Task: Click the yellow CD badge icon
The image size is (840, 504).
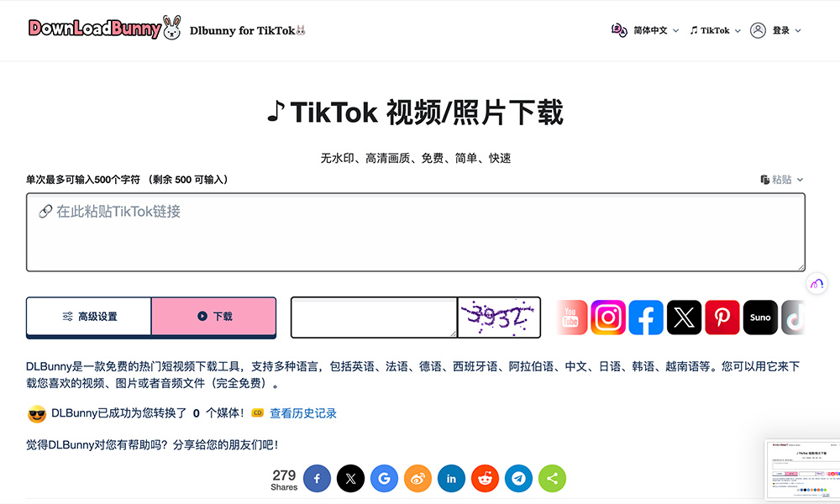Action: pos(258,413)
